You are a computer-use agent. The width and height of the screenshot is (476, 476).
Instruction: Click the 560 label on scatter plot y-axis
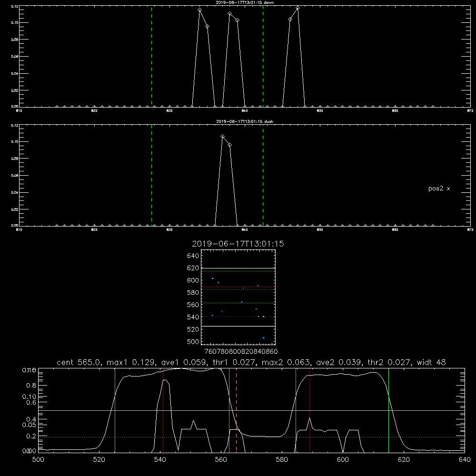(x=193, y=305)
